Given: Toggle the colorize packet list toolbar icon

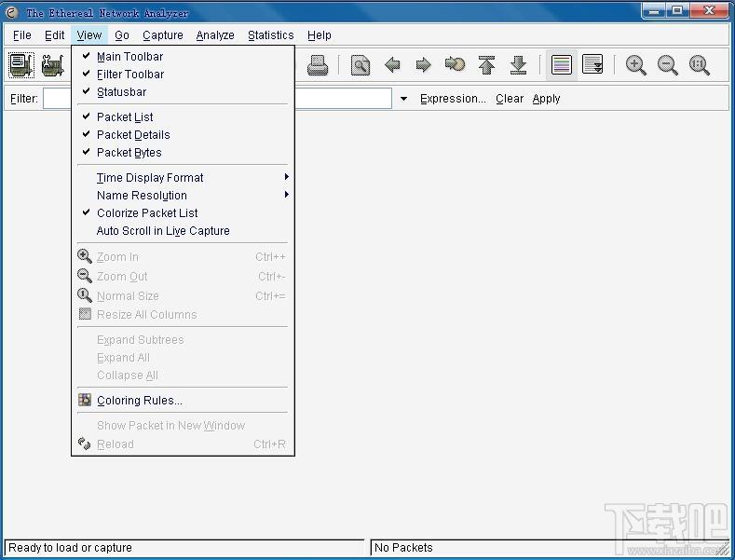Looking at the screenshot, I should pos(561,64).
